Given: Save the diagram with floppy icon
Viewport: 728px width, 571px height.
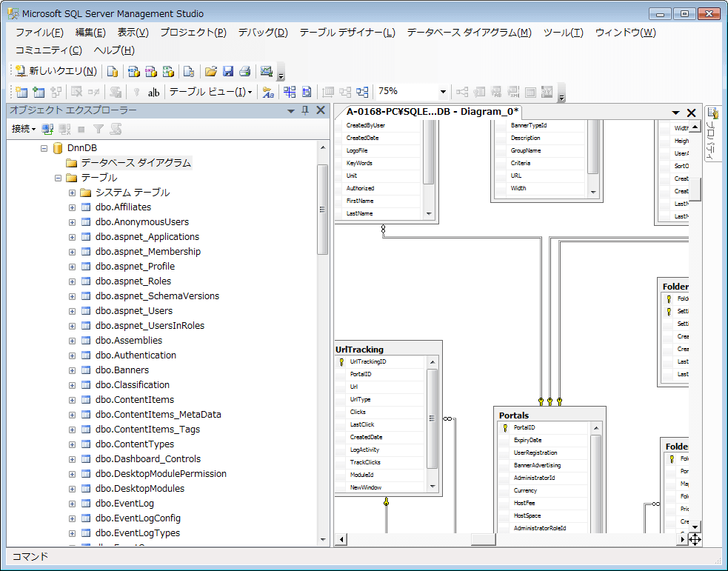Looking at the screenshot, I should point(228,71).
